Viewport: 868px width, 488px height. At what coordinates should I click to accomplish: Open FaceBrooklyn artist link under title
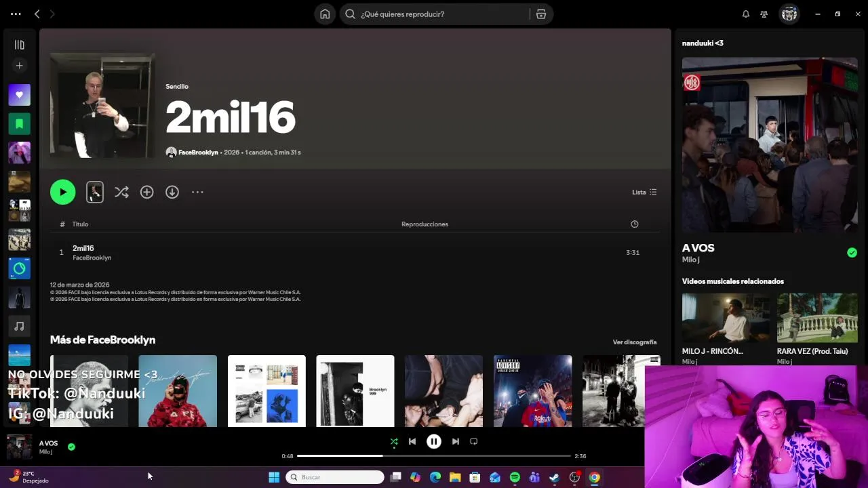pos(198,152)
